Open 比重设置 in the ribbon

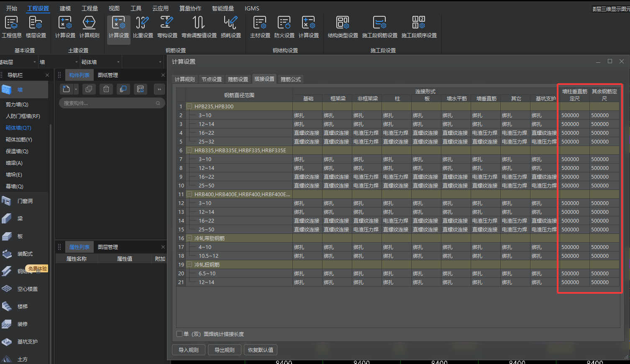click(x=143, y=27)
